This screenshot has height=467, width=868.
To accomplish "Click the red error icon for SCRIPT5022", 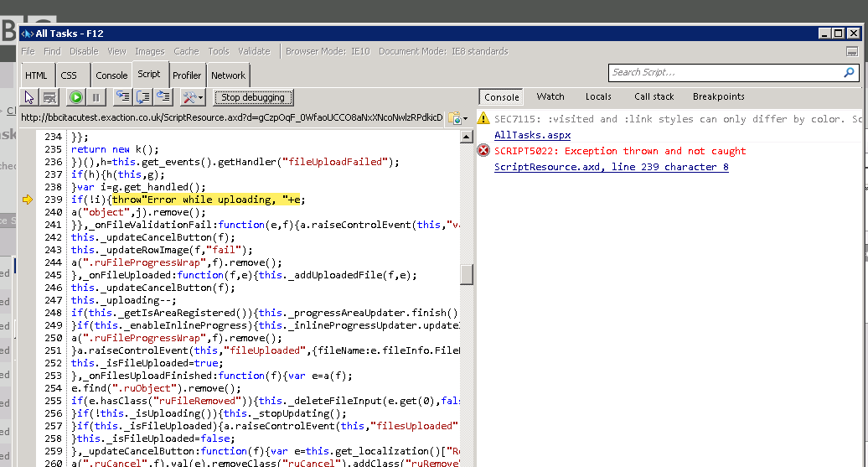I will [483, 150].
